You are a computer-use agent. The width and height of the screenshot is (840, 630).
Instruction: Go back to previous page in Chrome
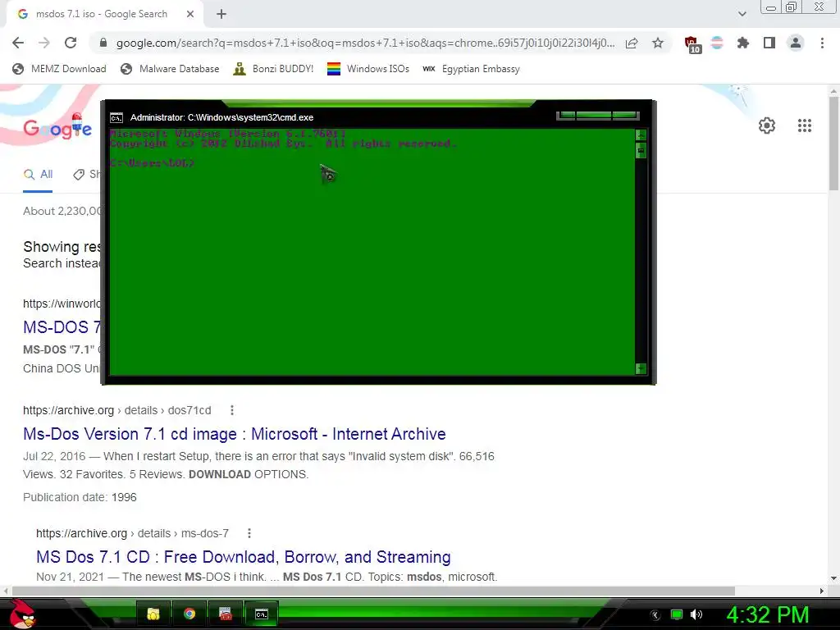[18, 43]
